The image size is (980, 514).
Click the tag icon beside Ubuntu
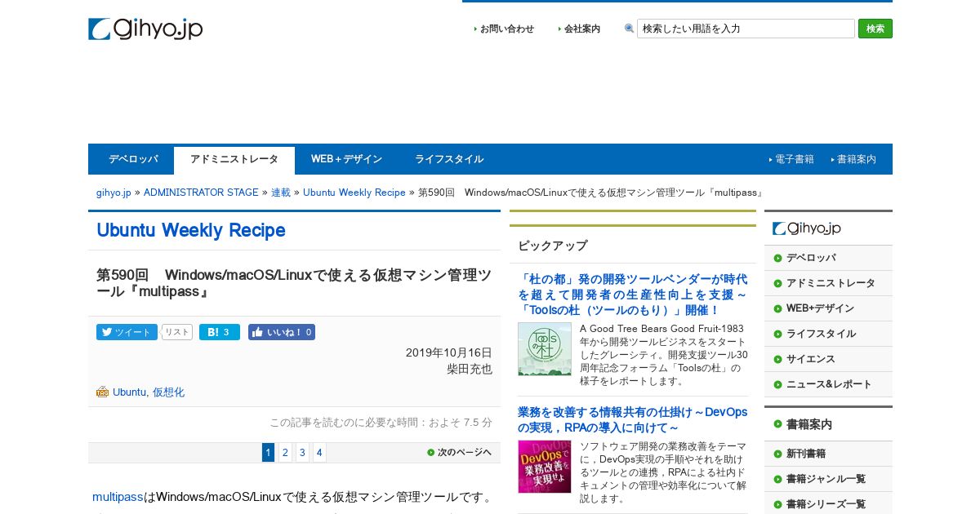point(102,392)
